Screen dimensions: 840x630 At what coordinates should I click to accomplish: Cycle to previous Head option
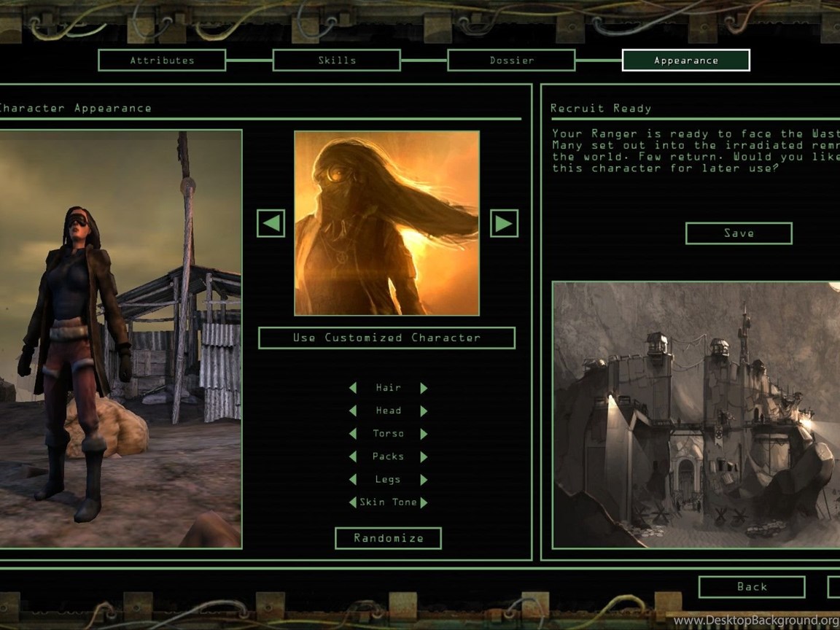click(353, 411)
